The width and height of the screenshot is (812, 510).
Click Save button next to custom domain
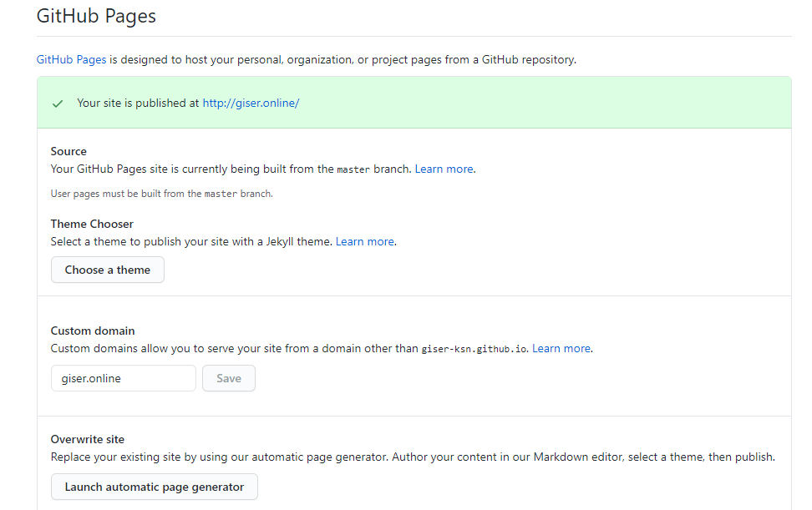229,378
